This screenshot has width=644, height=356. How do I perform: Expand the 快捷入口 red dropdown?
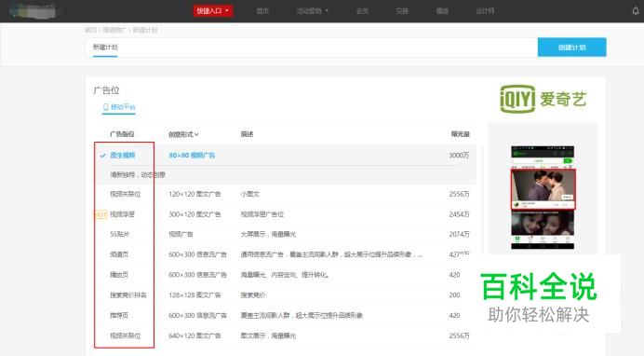tap(213, 10)
